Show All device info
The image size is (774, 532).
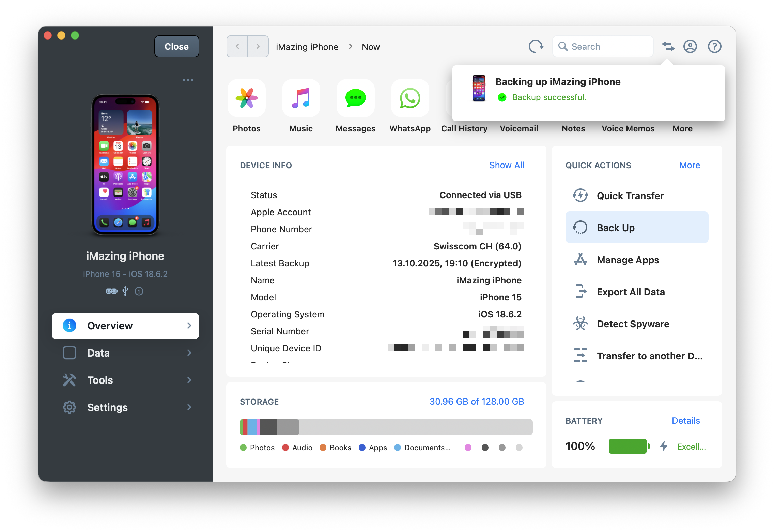[x=507, y=165]
